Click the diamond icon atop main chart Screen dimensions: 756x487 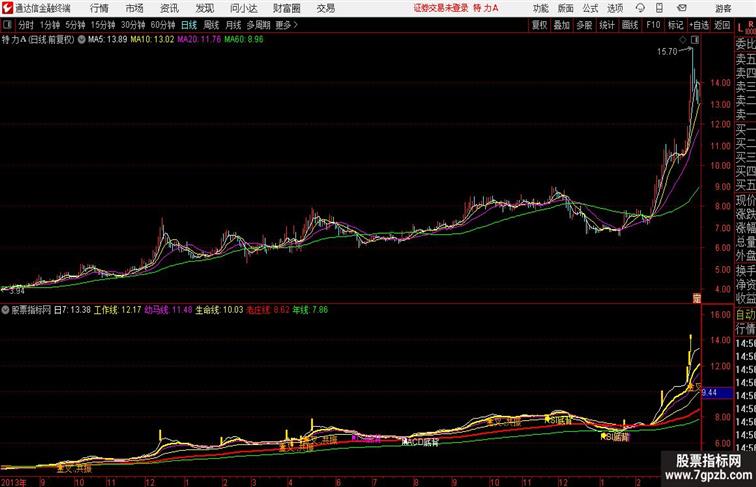[x=683, y=40]
